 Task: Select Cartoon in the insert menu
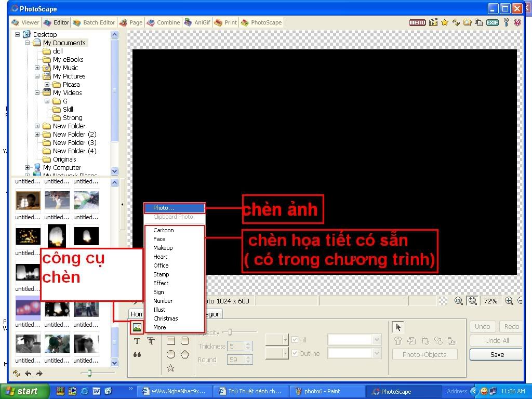(x=164, y=230)
